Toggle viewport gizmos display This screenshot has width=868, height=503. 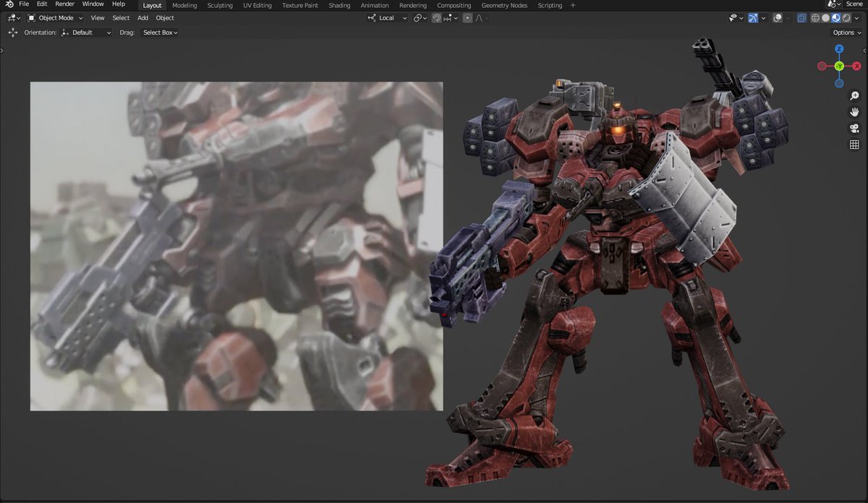753,18
